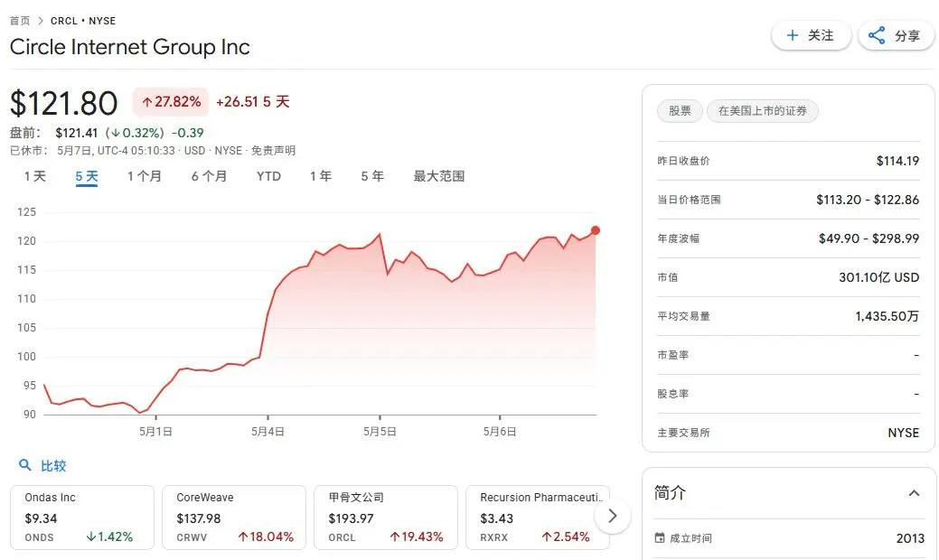Click the RXRX 2.54% change value

point(566,537)
